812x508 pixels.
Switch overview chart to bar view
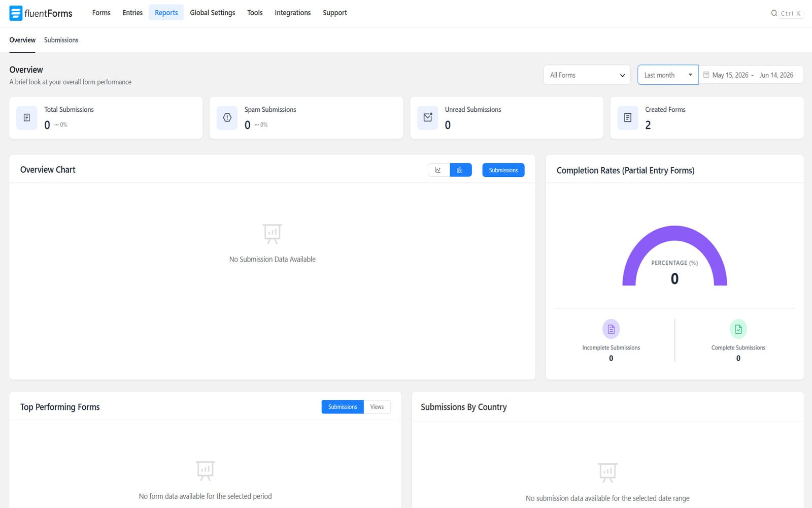pyautogui.click(x=460, y=170)
